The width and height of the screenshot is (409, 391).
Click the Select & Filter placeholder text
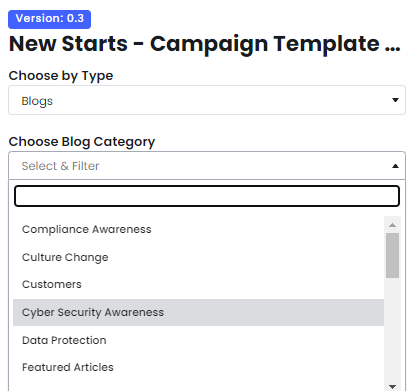pos(60,166)
